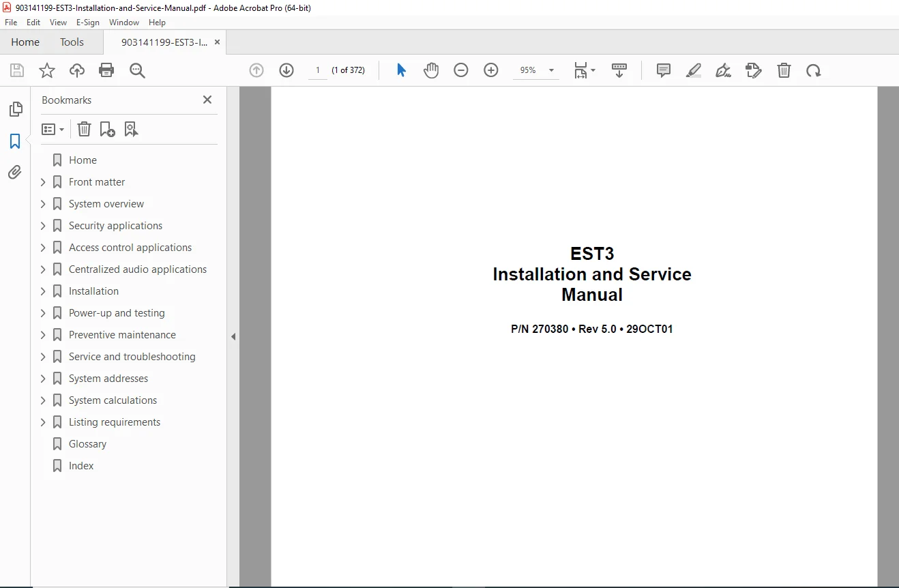Open the Help menu
Image resolution: width=899 pixels, height=588 pixels.
pos(157,23)
